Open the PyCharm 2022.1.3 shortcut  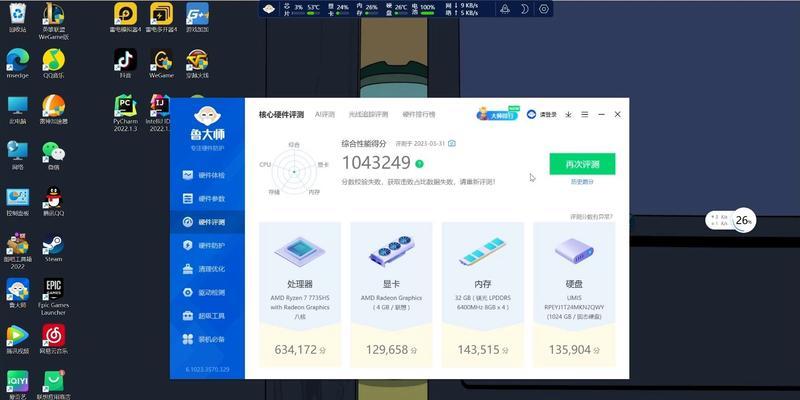[125, 113]
